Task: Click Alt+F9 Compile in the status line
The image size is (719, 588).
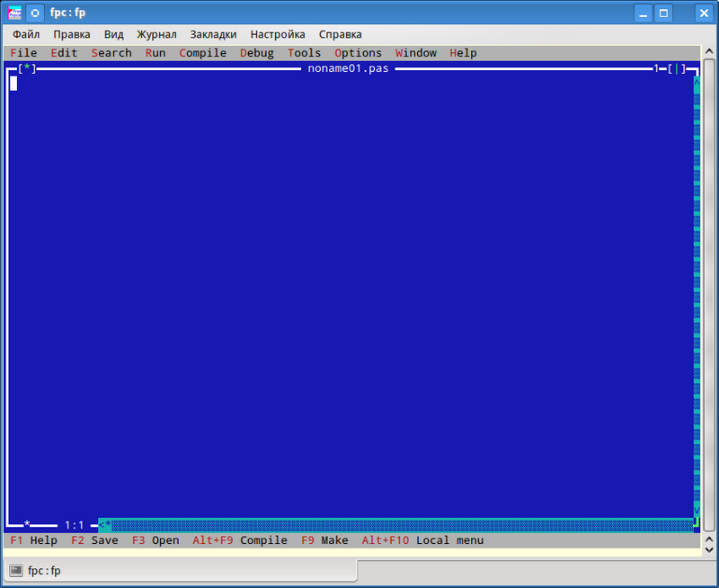Action: (240, 540)
